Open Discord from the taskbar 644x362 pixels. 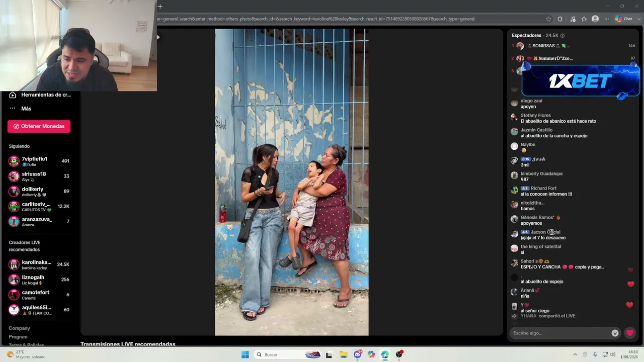[358, 354]
